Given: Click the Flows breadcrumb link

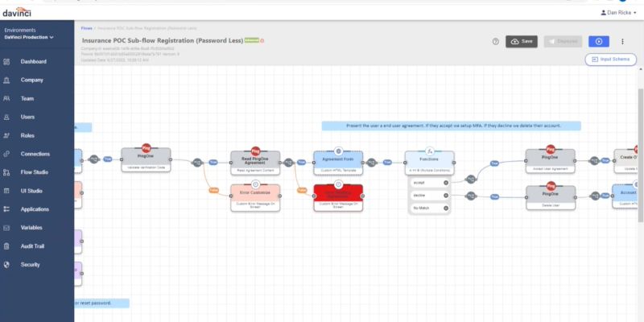Looking at the screenshot, I should coord(87,28).
